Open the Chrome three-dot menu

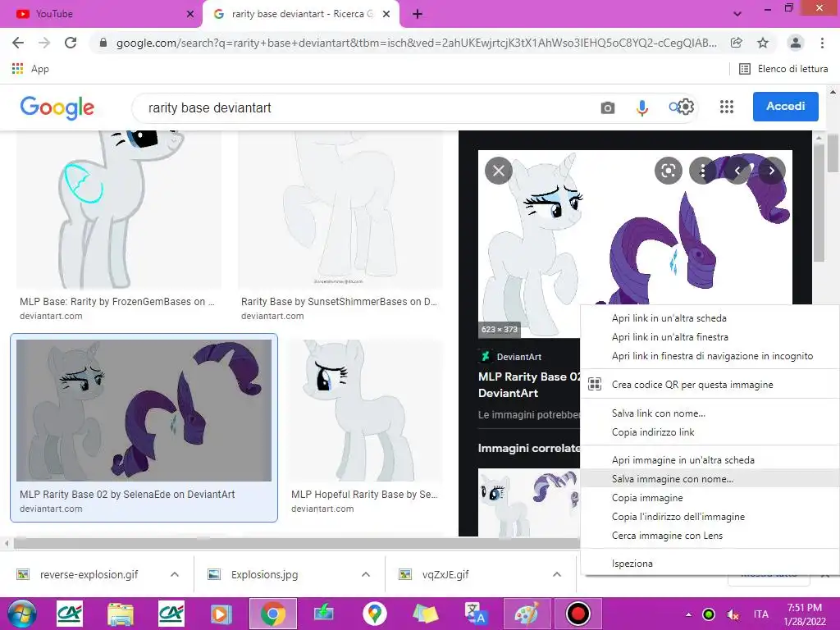coord(822,43)
